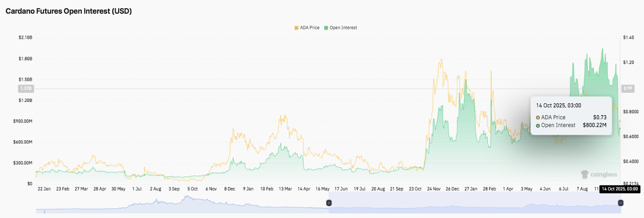Click the right range slider handle
Viewport: 644px width, 218px height.
point(620,202)
